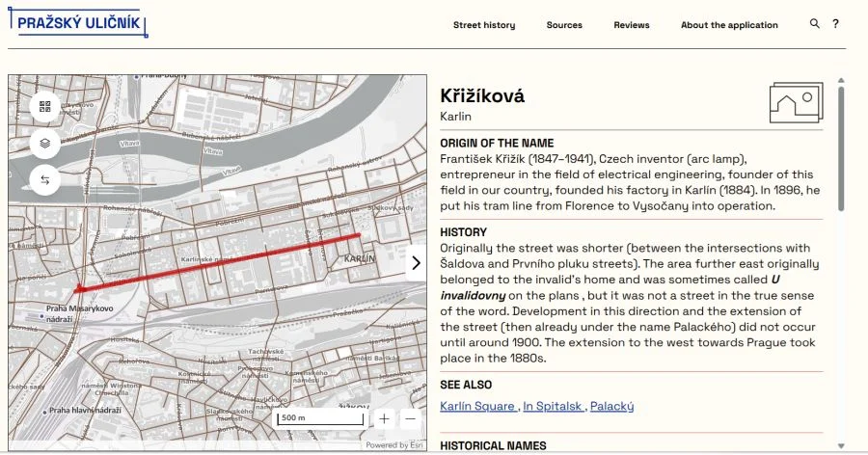
Task: Zoom out on the map
Action: pos(411,418)
